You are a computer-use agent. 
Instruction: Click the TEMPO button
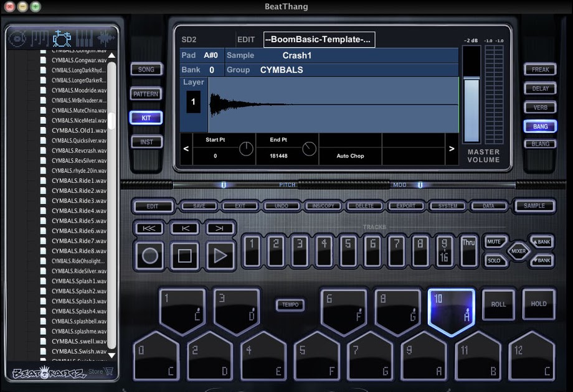coord(290,304)
